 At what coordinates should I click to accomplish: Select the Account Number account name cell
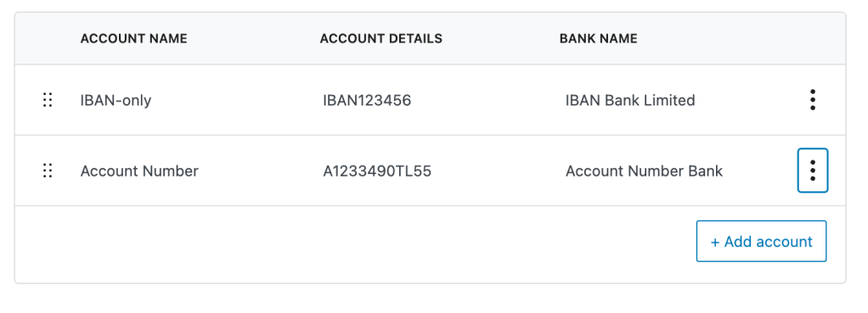(139, 171)
